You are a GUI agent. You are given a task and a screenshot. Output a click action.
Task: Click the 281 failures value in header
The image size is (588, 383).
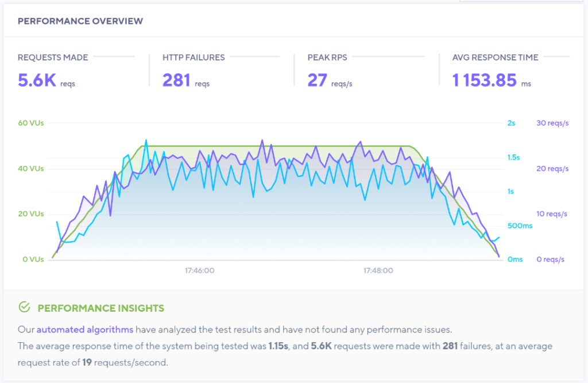click(176, 80)
